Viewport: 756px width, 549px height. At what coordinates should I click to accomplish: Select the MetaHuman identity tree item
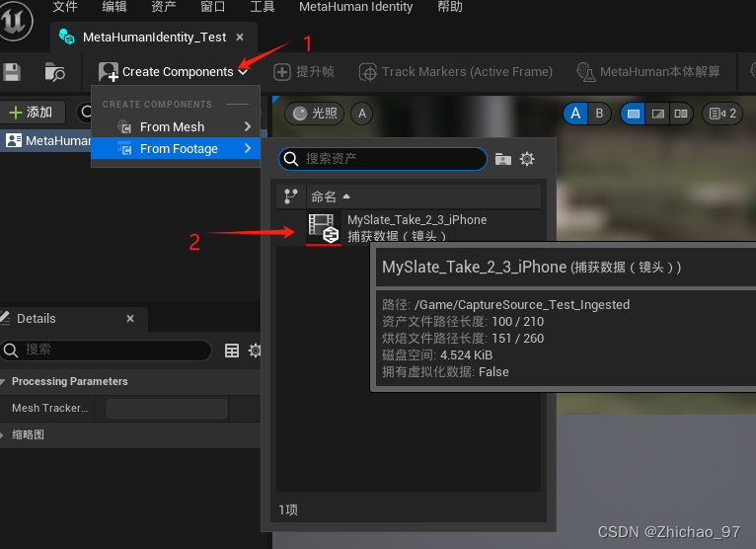(46, 141)
